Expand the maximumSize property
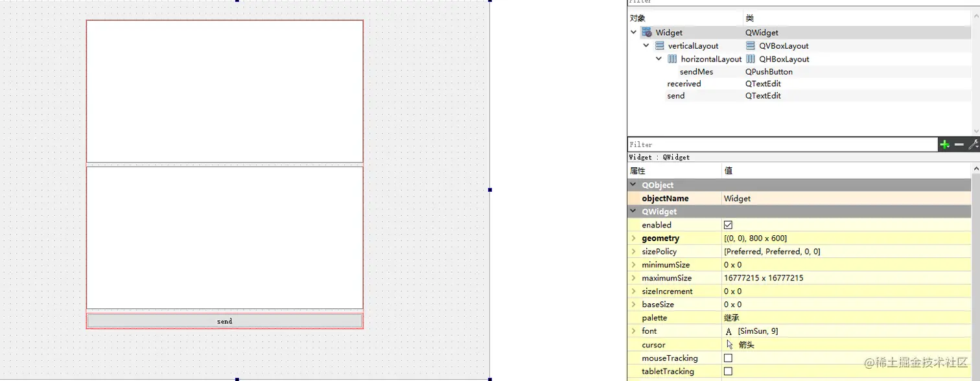Screen dimensions: 980x381 633,278
